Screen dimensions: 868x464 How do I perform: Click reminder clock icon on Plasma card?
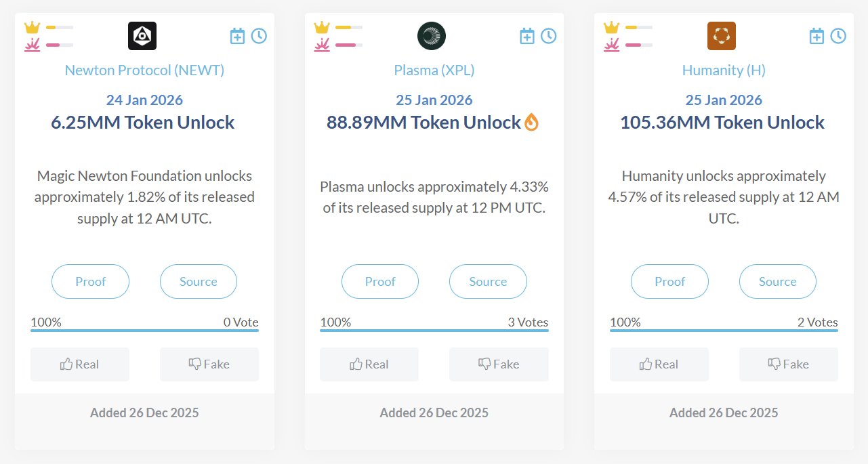coord(549,36)
